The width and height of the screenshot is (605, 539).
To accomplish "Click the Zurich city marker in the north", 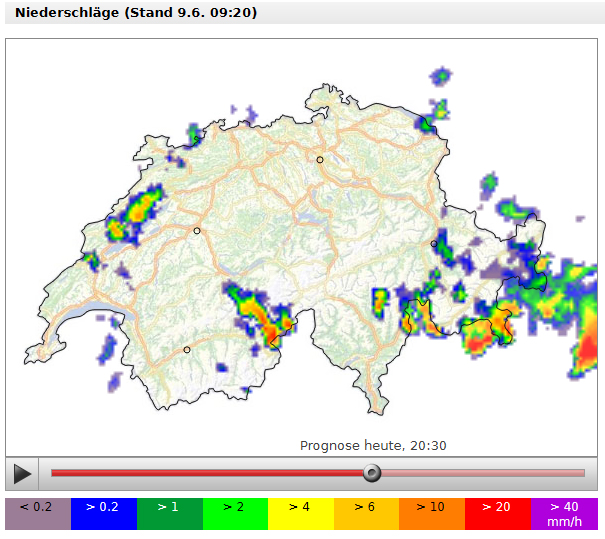I will click(x=320, y=160).
